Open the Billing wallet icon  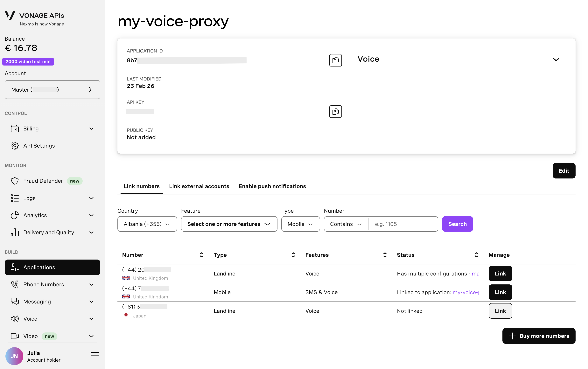pyautogui.click(x=15, y=128)
